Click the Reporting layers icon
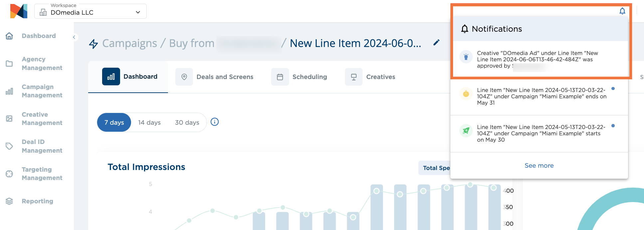Image resolution: width=644 pixels, height=230 pixels. [9, 201]
